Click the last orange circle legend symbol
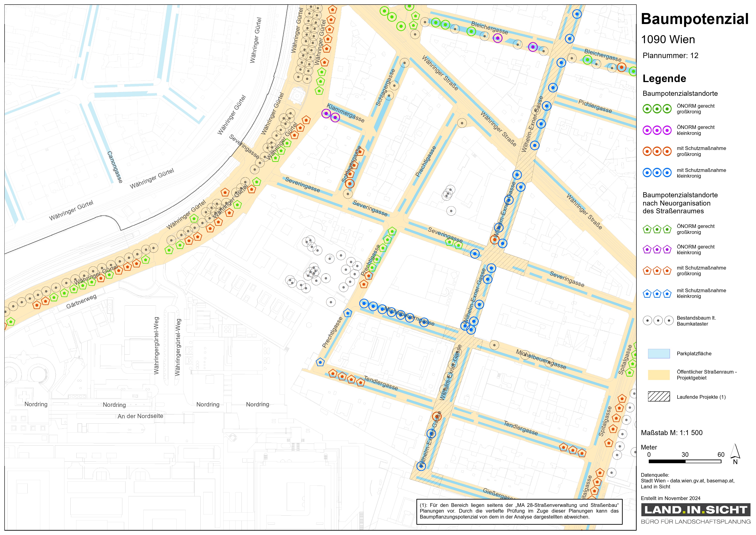756x535 pixels. [667, 151]
